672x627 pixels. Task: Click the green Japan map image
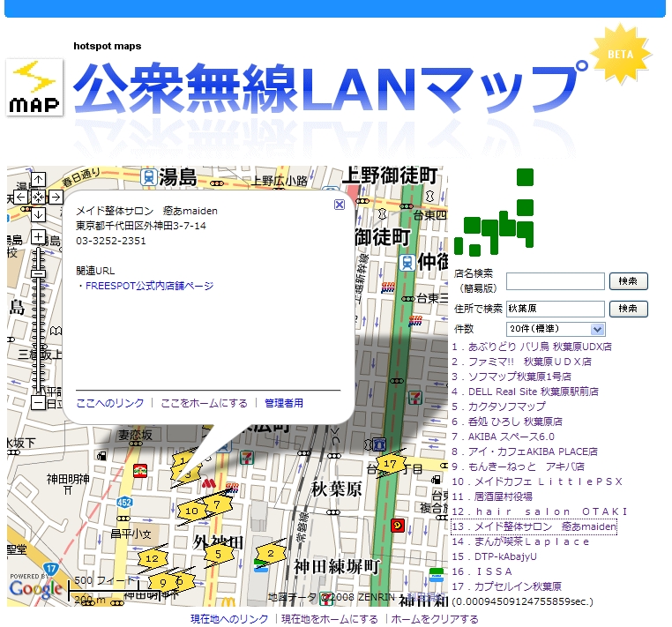[494, 212]
